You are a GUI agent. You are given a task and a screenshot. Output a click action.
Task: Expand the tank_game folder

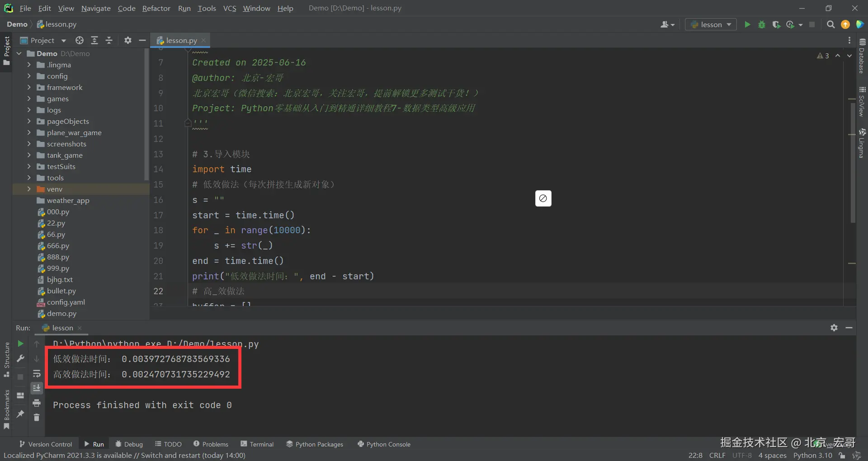point(29,155)
